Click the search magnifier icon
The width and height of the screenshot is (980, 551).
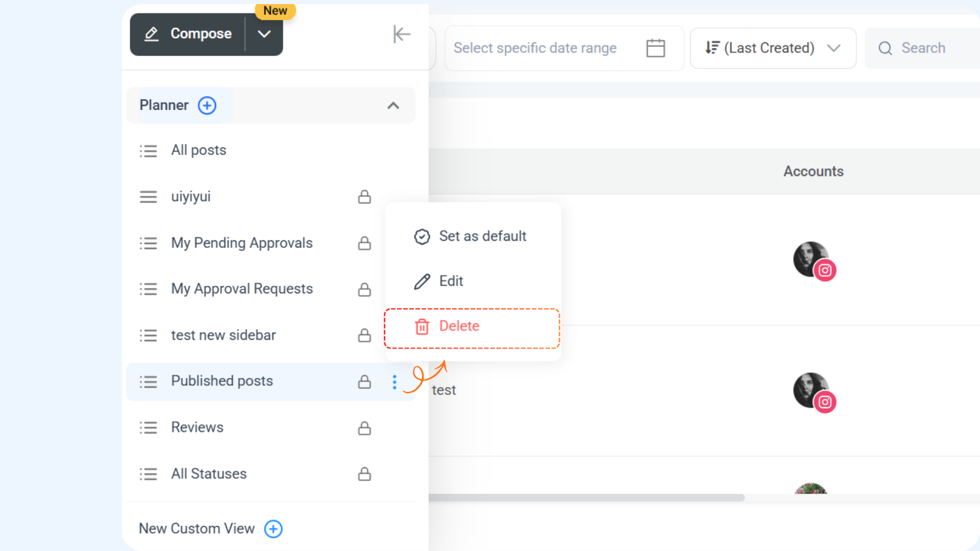pyautogui.click(x=885, y=48)
